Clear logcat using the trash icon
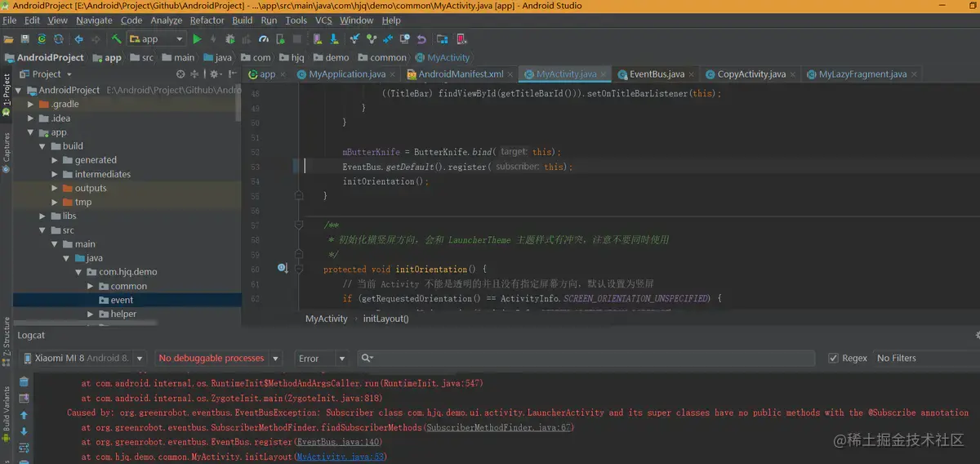The width and height of the screenshot is (980, 464). 24,381
